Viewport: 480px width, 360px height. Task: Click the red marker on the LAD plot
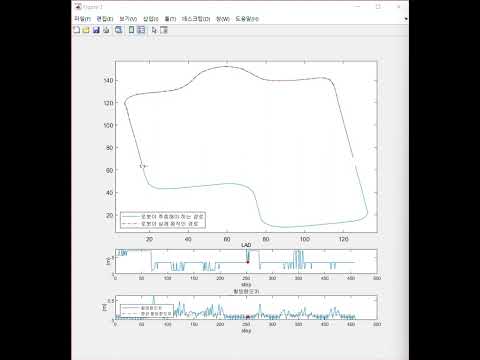coord(247,262)
